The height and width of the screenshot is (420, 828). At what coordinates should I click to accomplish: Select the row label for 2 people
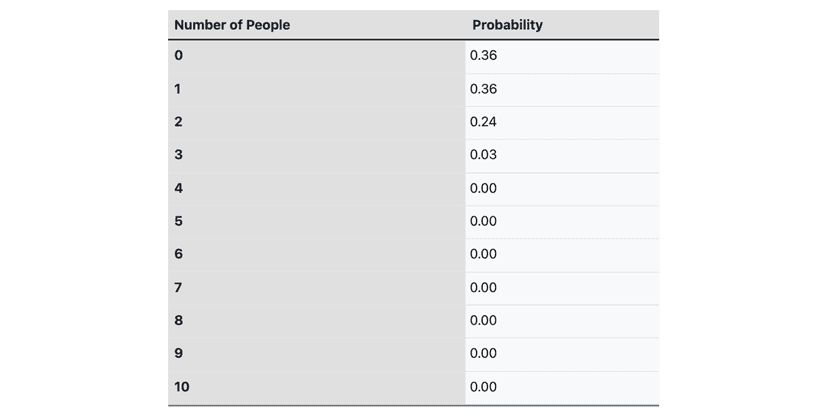[x=179, y=122]
